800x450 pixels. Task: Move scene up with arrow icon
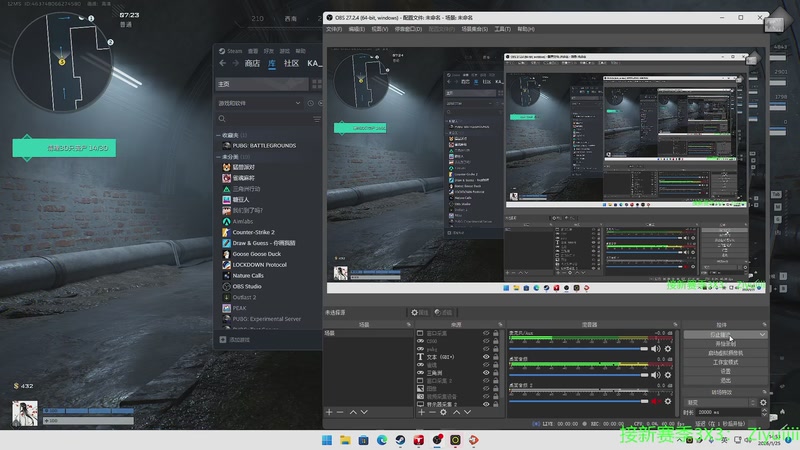click(x=353, y=412)
